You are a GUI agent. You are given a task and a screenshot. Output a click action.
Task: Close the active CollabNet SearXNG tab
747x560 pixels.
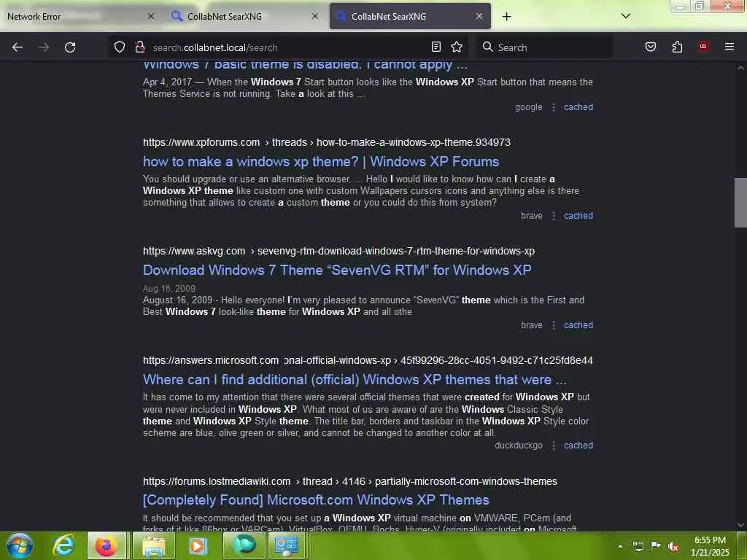click(x=479, y=16)
